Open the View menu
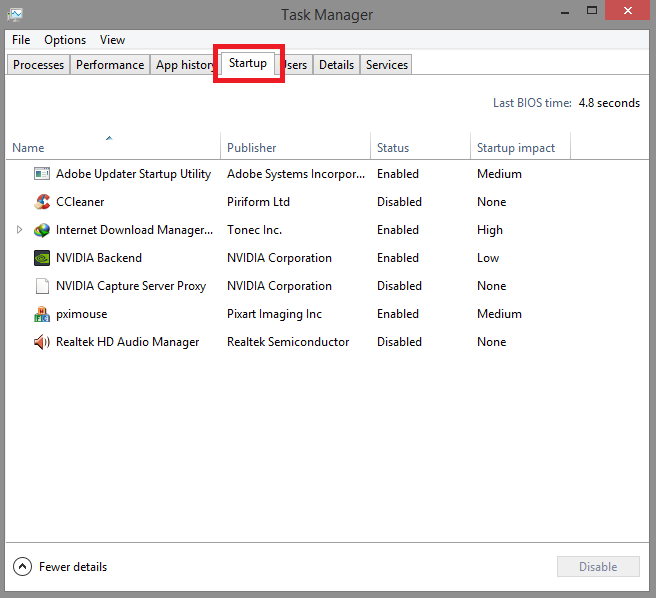656x598 pixels. (112, 40)
